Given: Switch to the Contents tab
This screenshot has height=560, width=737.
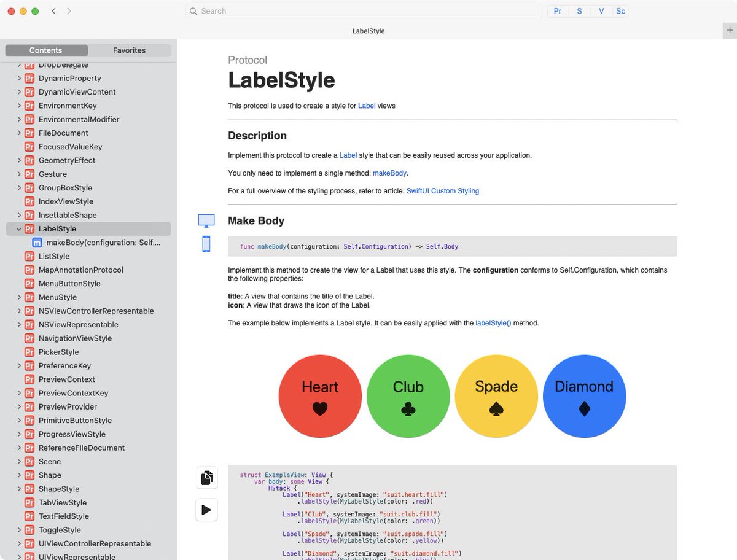Looking at the screenshot, I should click(46, 50).
